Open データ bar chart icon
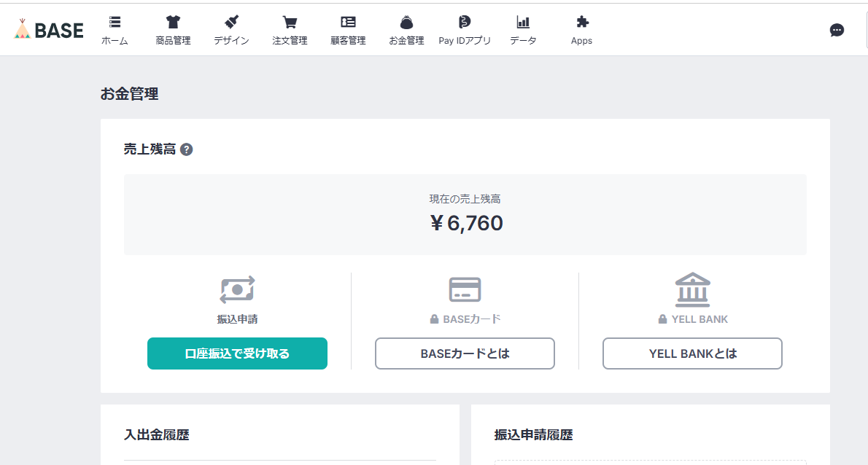Image resolution: width=868 pixels, height=465 pixels. tap(523, 22)
